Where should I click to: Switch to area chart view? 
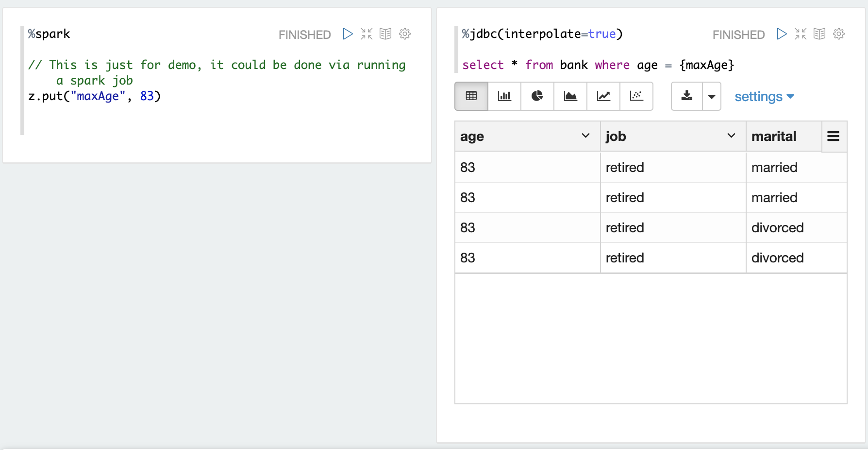click(x=570, y=96)
